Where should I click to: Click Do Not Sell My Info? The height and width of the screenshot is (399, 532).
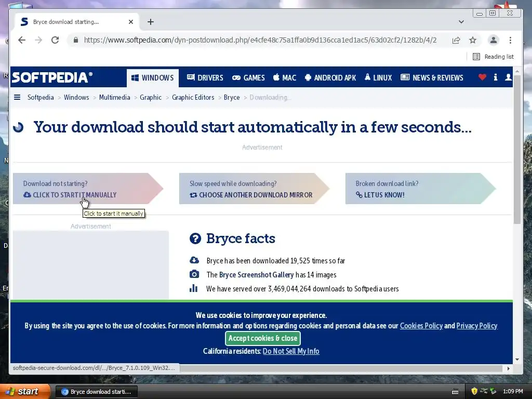pyautogui.click(x=291, y=351)
